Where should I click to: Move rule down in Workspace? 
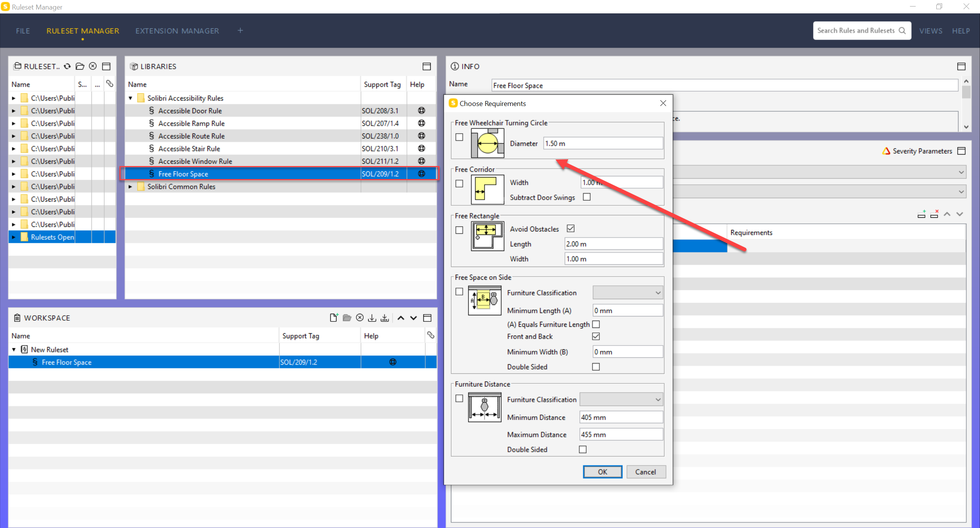(413, 318)
